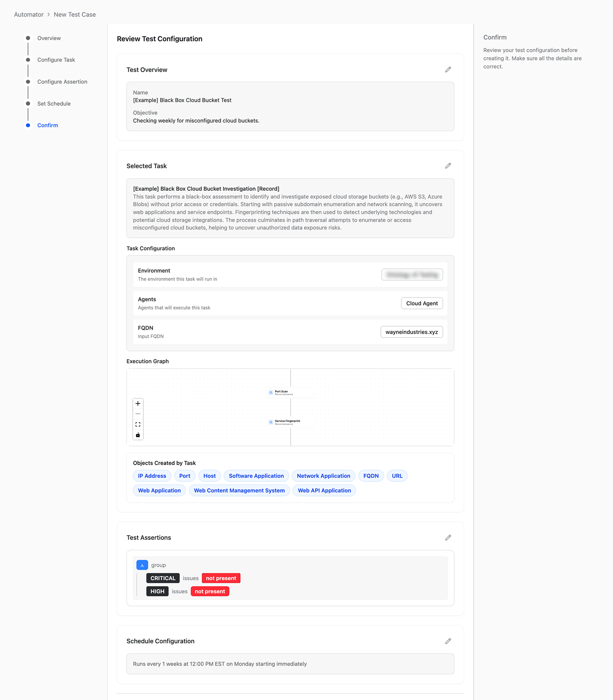Click the selected task title

[x=206, y=189]
